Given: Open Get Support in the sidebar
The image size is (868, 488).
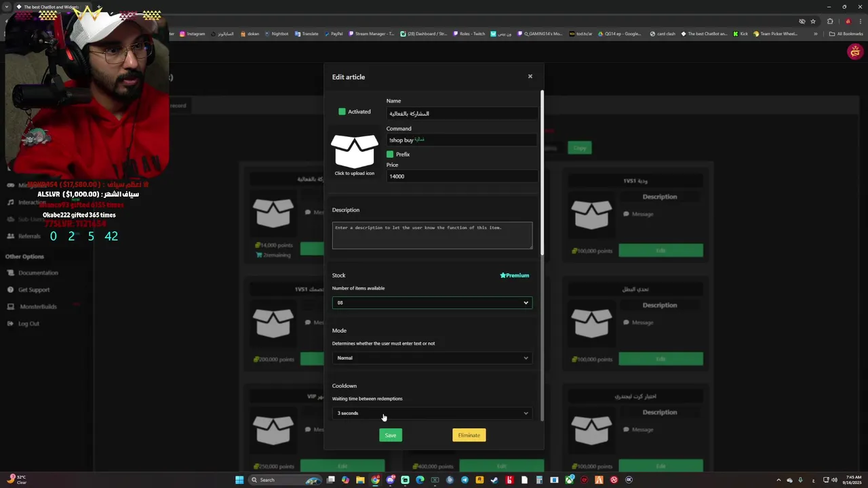Looking at the screenshot, I should (28, 289).
